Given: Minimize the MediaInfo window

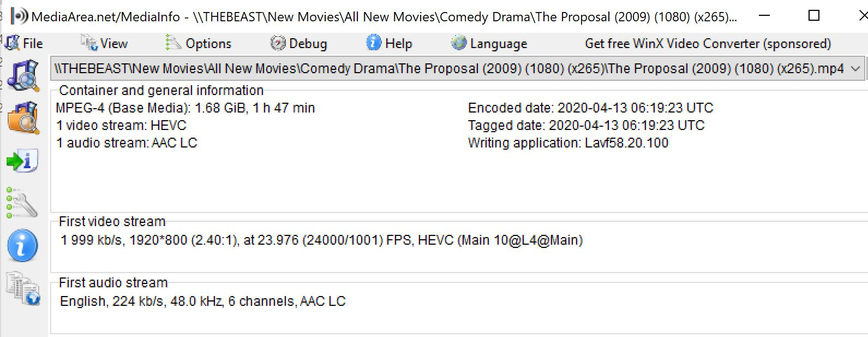Looking at the screenshot, I should click(764, 16).
